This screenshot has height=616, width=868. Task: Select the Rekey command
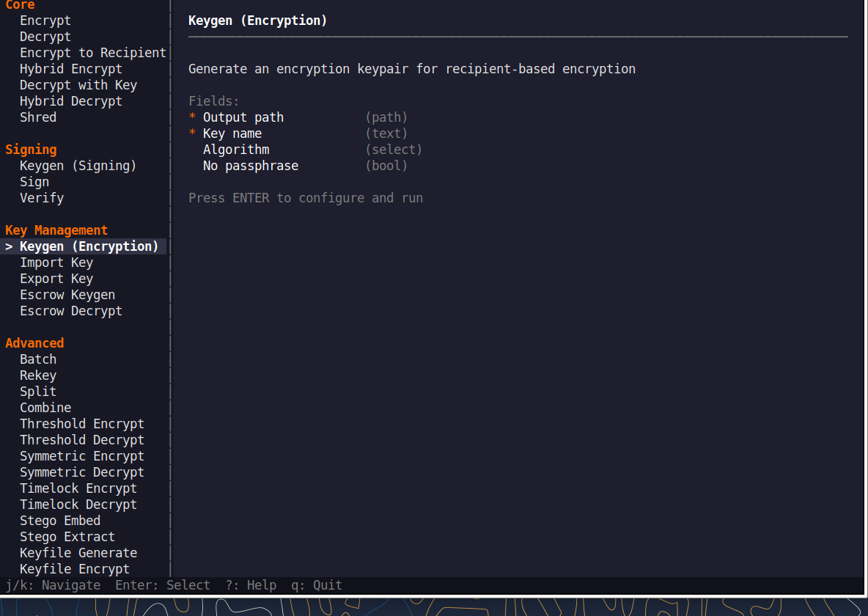click(38, 375)
